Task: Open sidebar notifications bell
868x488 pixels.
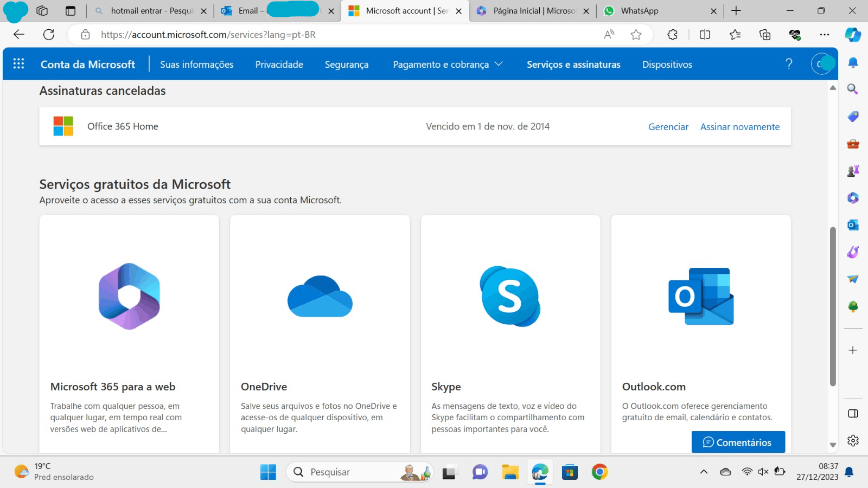Action: tap(853, 63)
